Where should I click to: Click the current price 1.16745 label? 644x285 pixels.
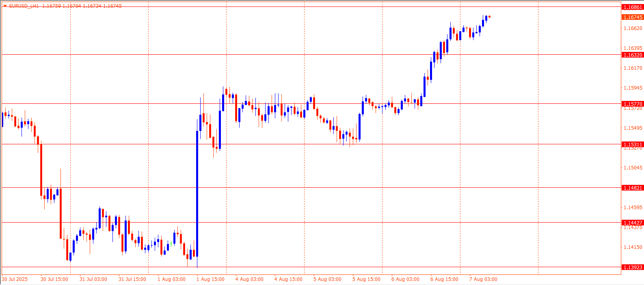(633, 17)
